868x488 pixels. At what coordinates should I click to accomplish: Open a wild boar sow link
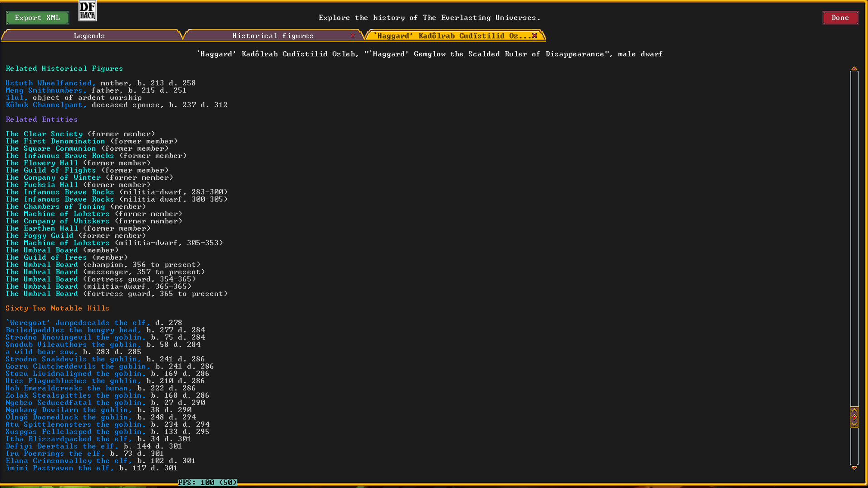coord(42,352)
